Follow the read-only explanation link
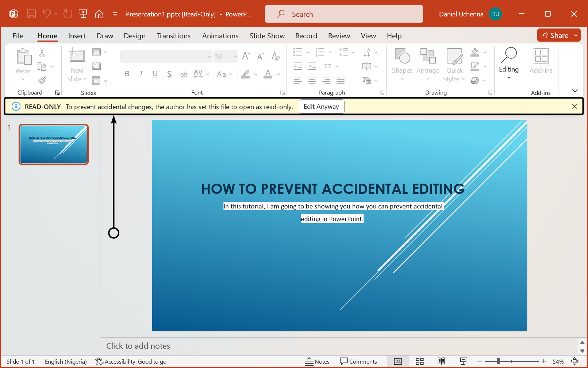The height and width of the screenshot is (368, 588). [x=179, y=107]
